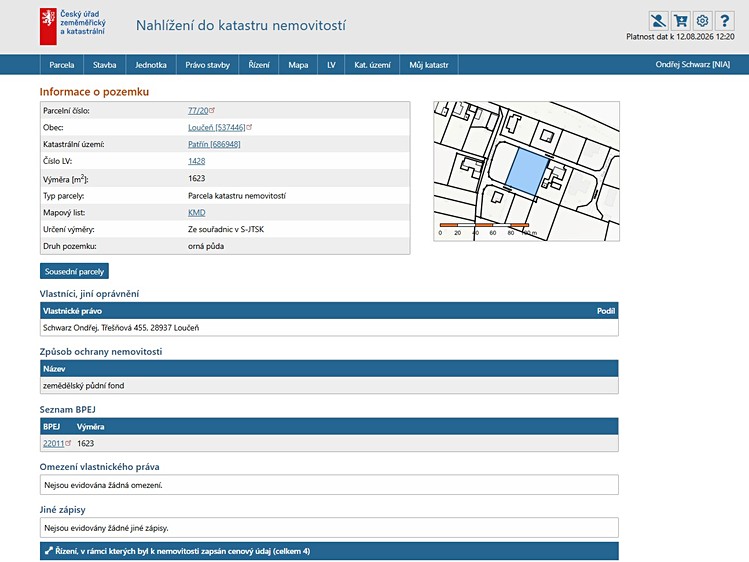The width and height of the screenshot is (749, 562).
Task: Open the BPEJ 22011 link
Action: [x=54, y=443]
